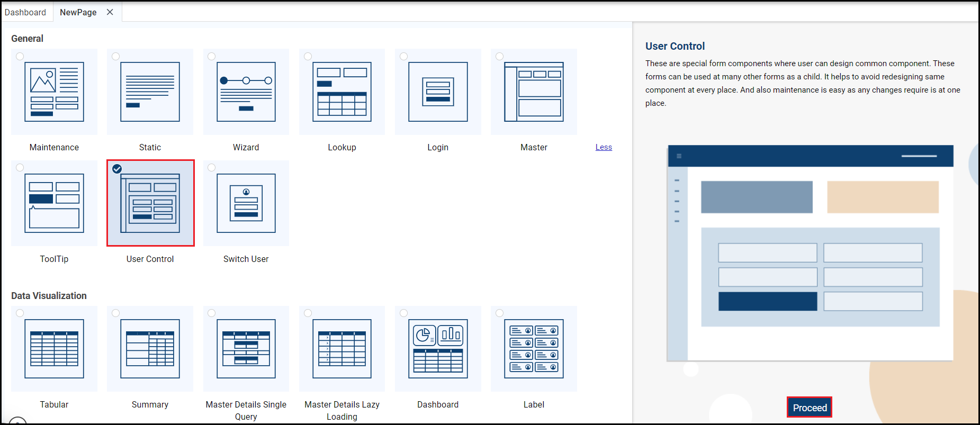
Task: Click the "ToolTip" template label
Action: click(x=54, y=259)
